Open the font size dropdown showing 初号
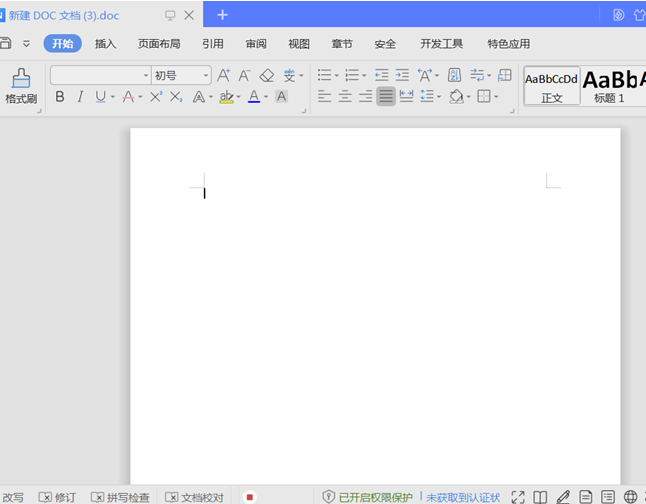 coord(206,76)
